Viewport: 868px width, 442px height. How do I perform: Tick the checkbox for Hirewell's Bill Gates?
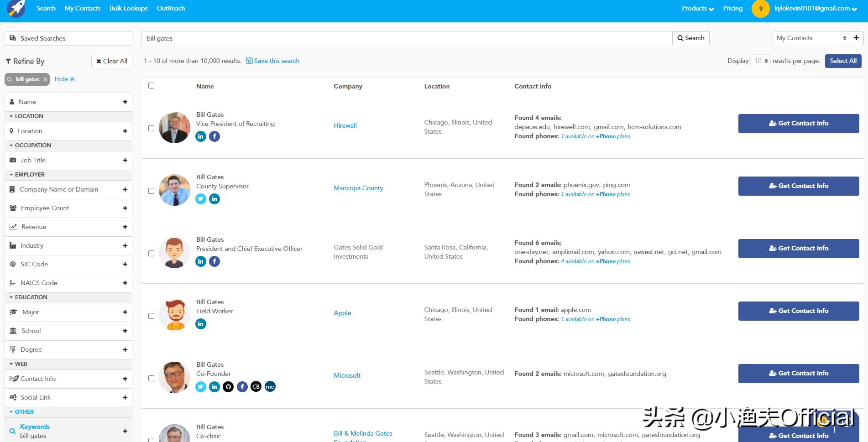coord(152,129)
